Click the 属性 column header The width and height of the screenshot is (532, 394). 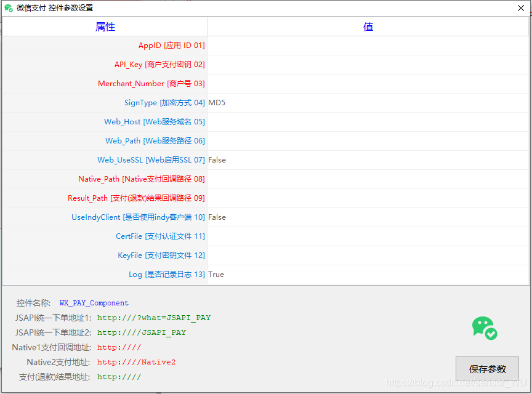tap(105, 27)
